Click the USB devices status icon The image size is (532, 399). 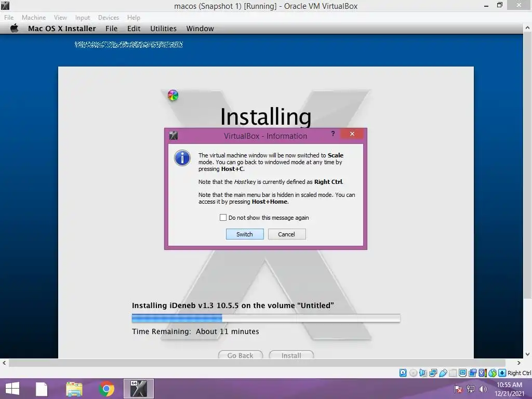pos(443,373)
